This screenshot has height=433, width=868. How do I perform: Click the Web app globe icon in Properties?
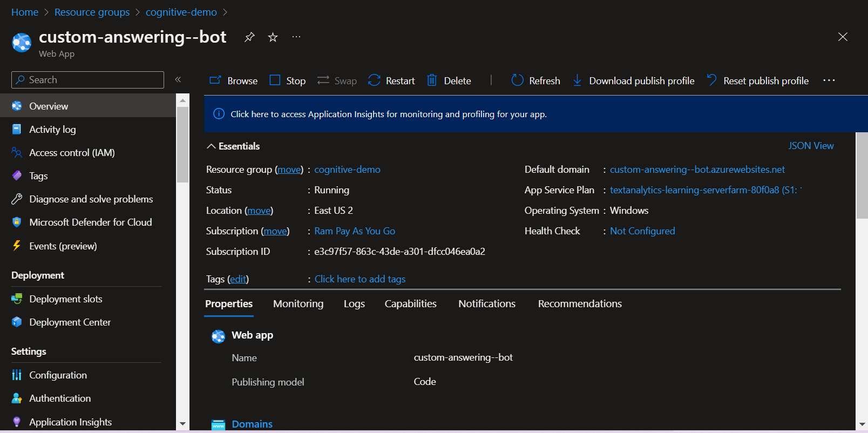point(218,336)
